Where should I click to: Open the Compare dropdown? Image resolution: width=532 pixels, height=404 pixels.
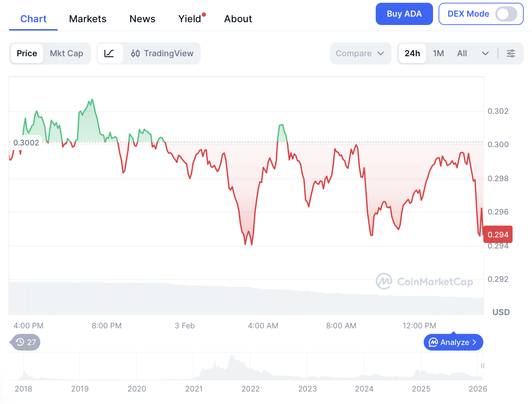point(360,53)
